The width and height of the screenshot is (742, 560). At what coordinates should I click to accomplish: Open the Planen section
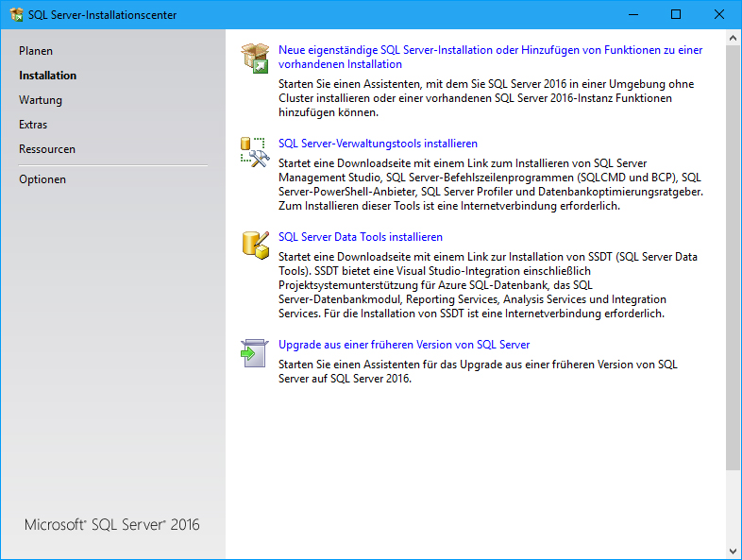click(36, 51)
